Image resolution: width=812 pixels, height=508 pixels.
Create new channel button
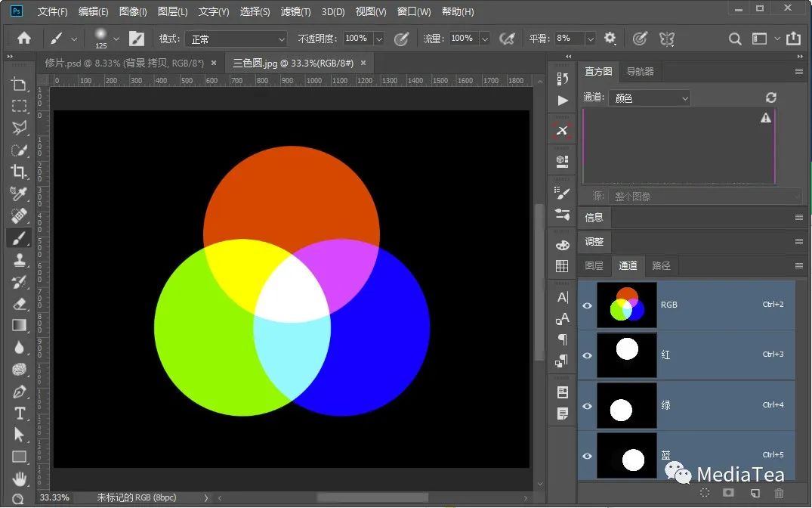(755, 492)
